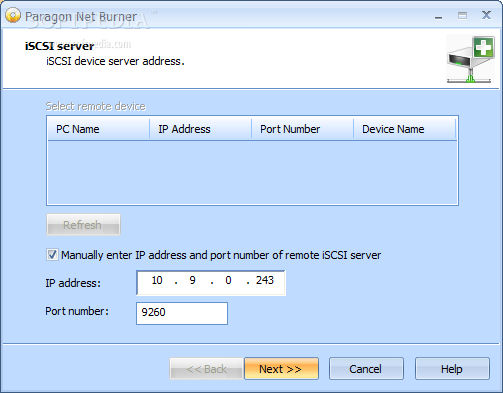The image size is (503, 393).
Task: Close the Paragon Net Burner window
Action: point(486,15)
